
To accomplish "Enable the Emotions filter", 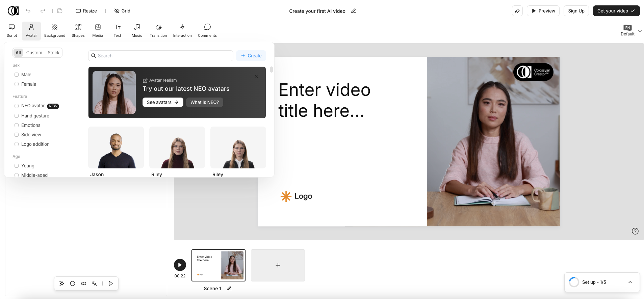I will point(17,125).
